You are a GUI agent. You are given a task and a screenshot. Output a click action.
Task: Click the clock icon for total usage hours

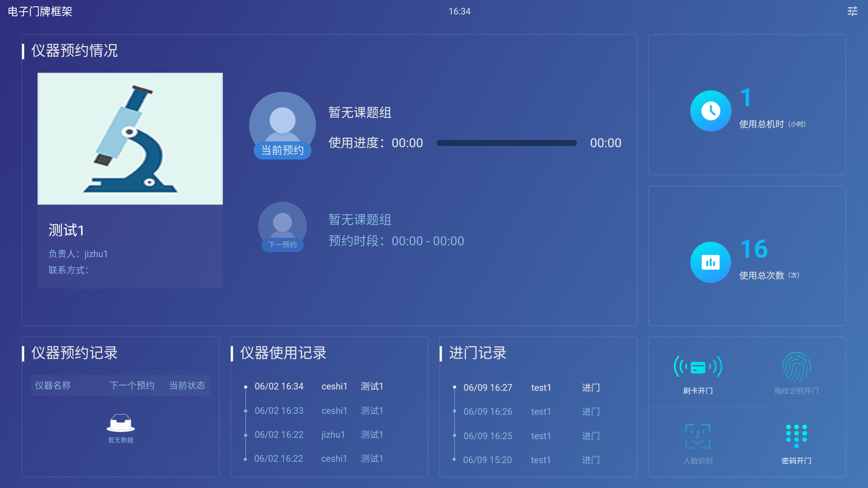pyautogui.click(x=711, y=111)
